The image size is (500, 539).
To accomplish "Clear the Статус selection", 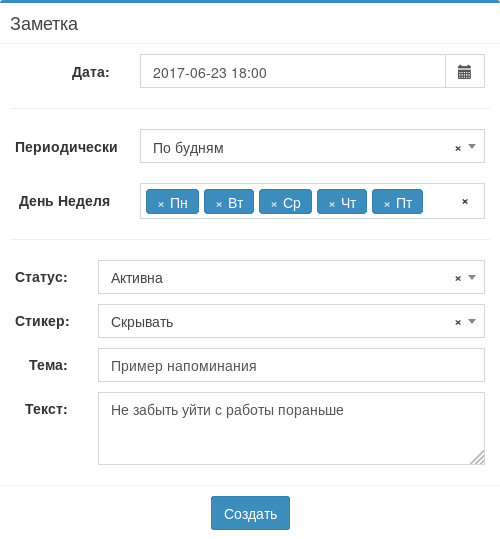I will (458, 278).
